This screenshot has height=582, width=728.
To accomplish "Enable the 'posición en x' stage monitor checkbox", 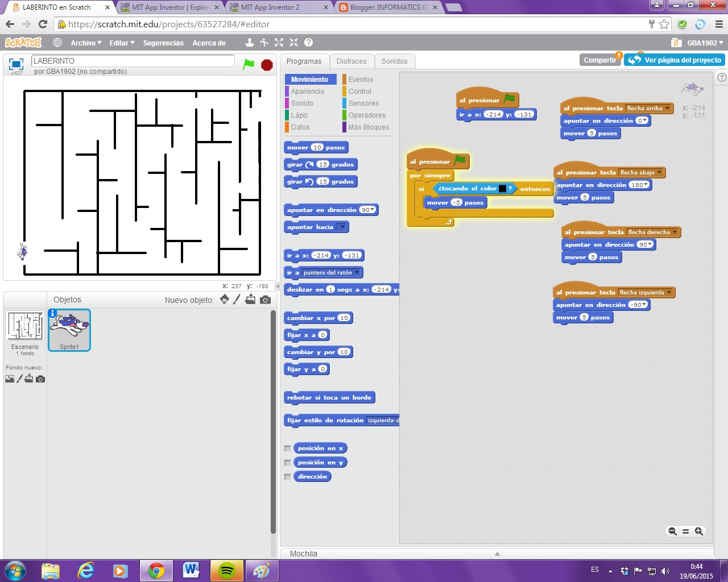I will pos(288,448).
